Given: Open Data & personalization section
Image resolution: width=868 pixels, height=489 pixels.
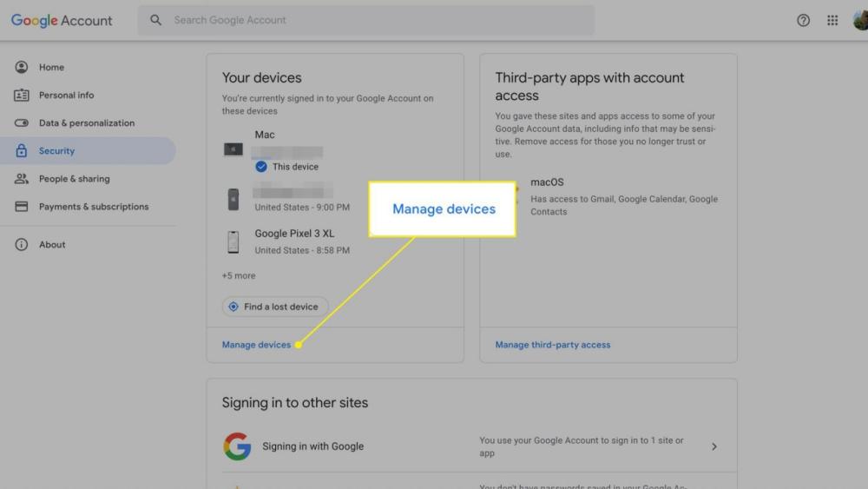Looking at the screenshot, I should 86,123.
